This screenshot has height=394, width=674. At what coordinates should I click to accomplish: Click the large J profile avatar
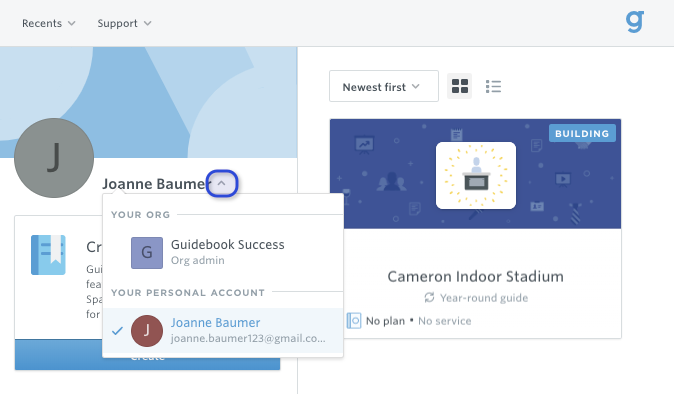tap(54, 158)
